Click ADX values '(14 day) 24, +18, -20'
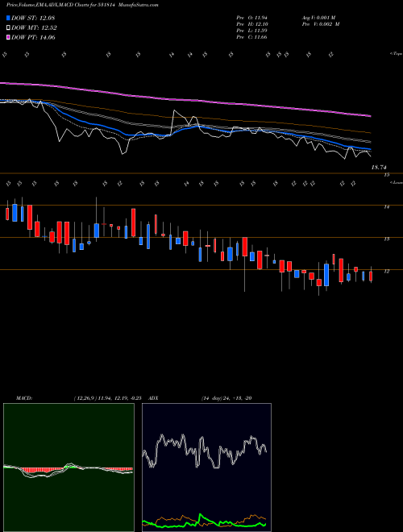Screen dimensions: 403x532 click(x=226, y=398)
